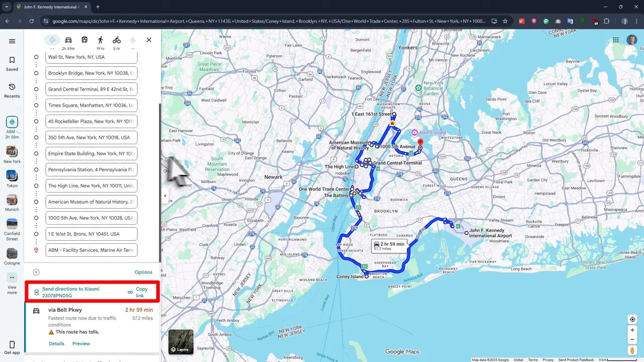Viewport: 644px width, 362px height.
Task: Open the Google apps grid menu
Action: 615,39
